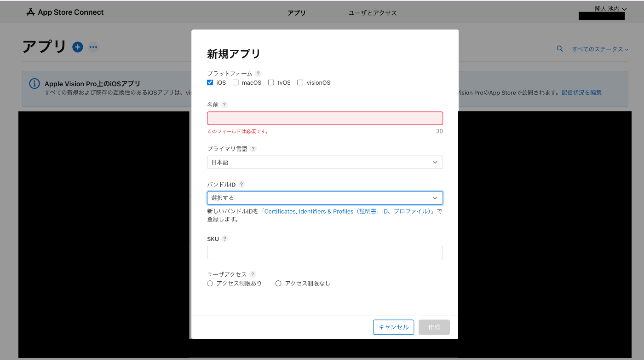Open the プライマリ言語 dropdown showing 日本語
Image resolution: width=644 pixels, height=360 pixels.
(325, 162)
